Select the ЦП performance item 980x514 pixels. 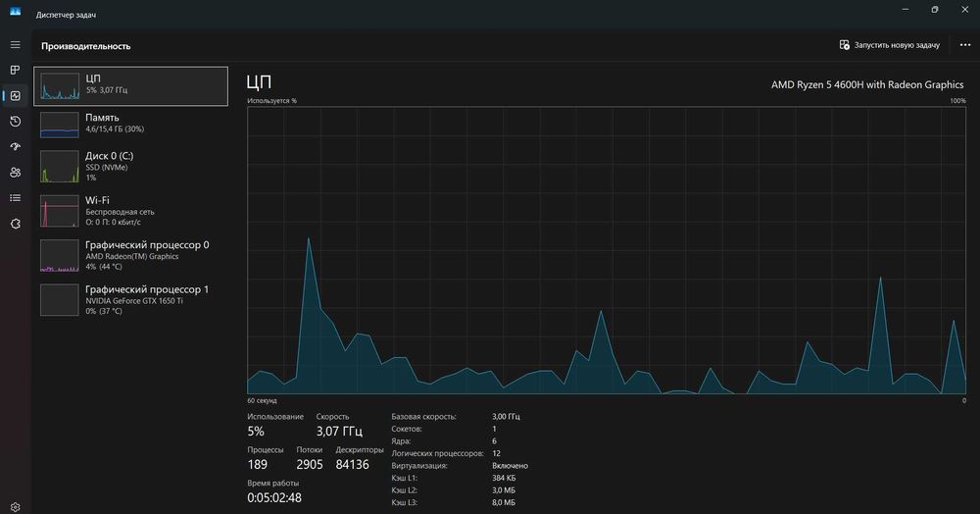[x=130, y=86]
